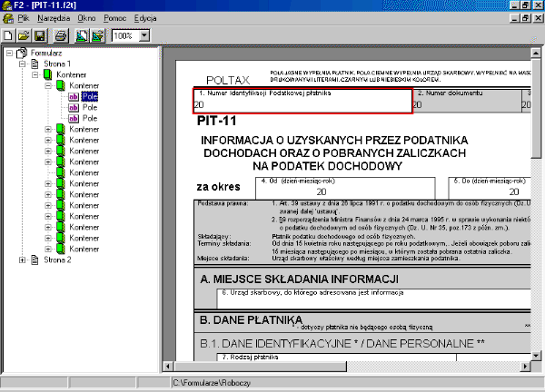
Task: Select the Kontener without an expand box
Action: pyautogui.click(x=84, y=172)
